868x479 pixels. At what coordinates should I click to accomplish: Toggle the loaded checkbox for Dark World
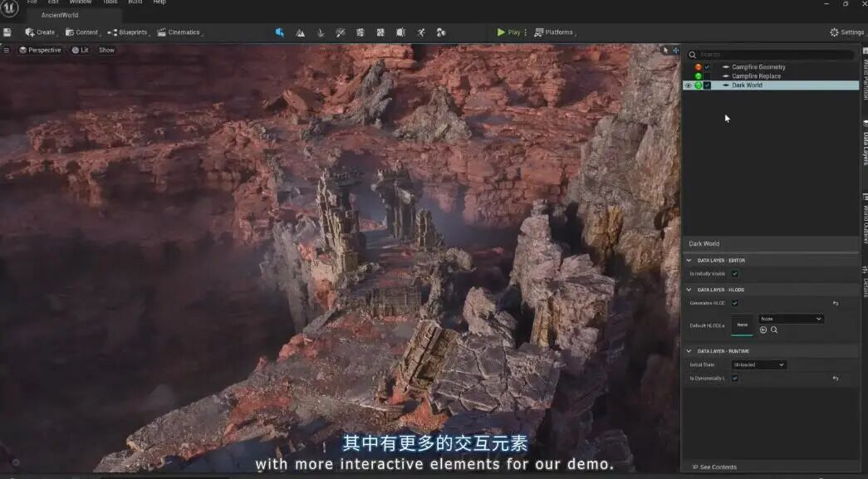coord(707,86)
